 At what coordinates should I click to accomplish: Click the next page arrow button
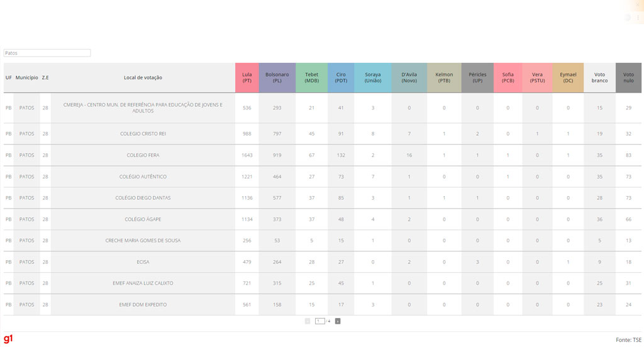pyautogui.click(x=338, y=321)
